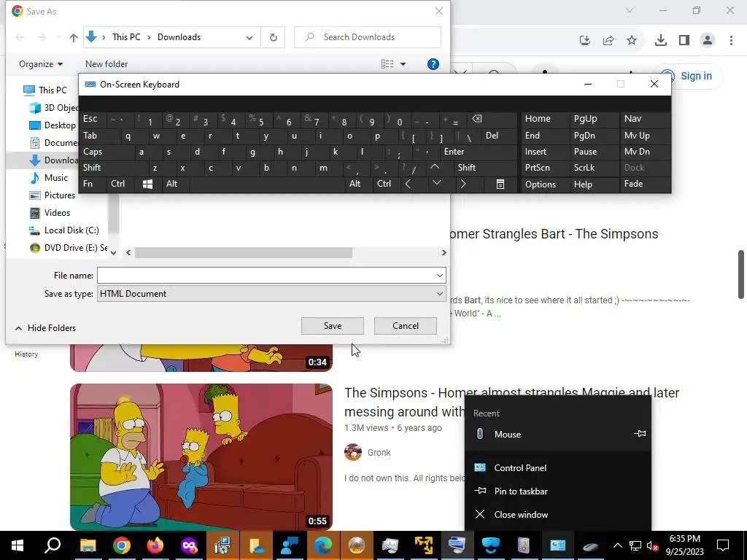
Task: Tap Backspace key on On-Screen Keyboard
Action: pos(476,119)
